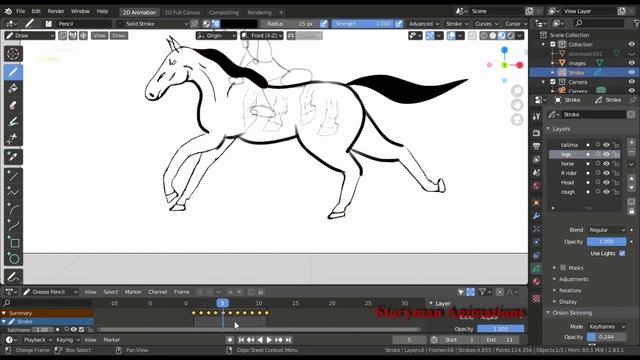The width and height of the screenshot is (640, 360).
Task: Open the Tool properties tab
Action: [x=536, y=116]
